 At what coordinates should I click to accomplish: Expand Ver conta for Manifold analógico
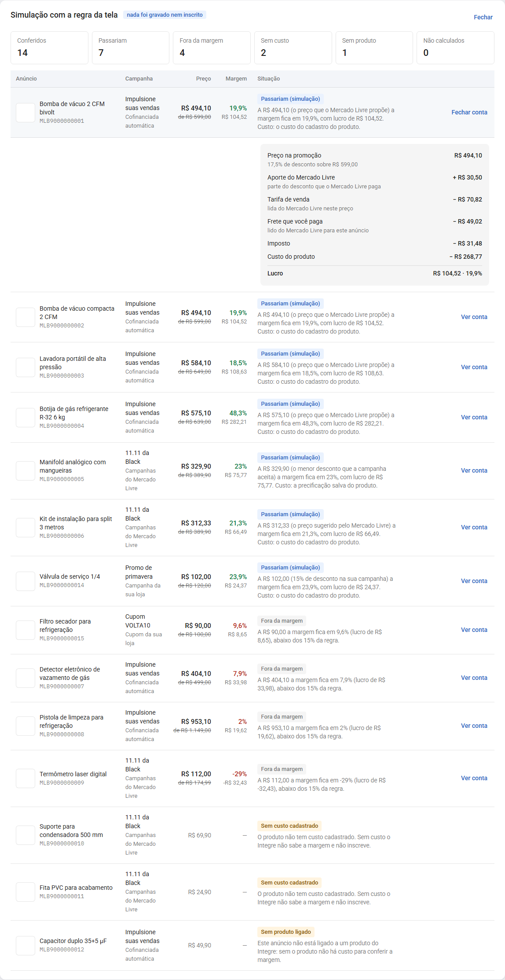click(x=474, y=470)
